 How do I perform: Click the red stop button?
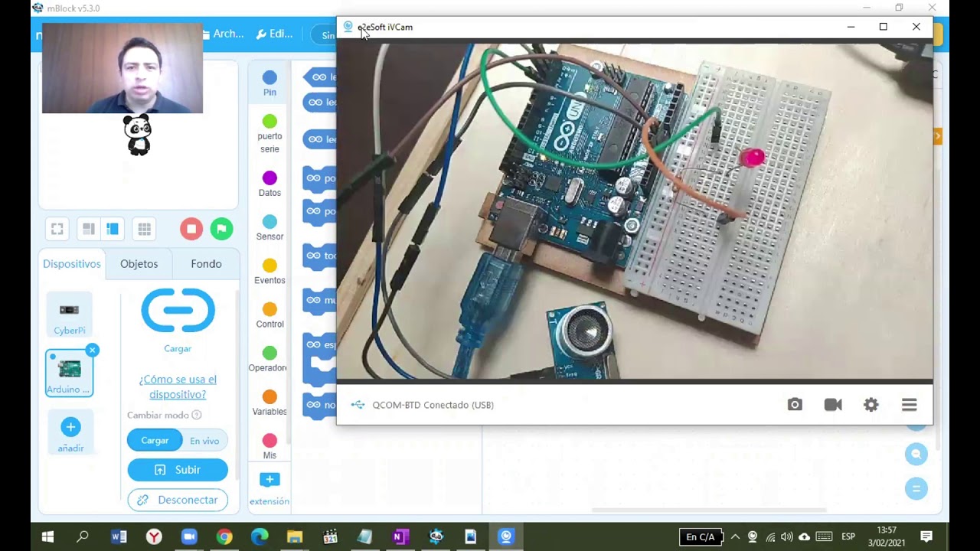(x=191, y=229)
